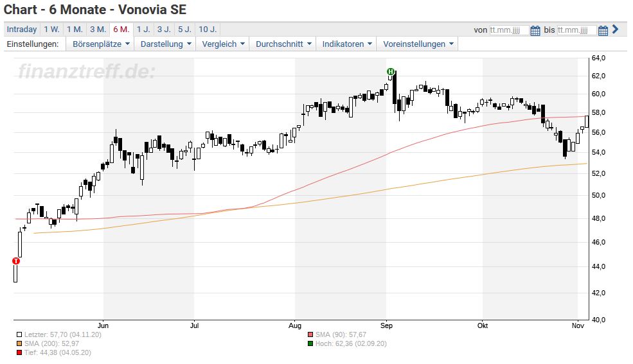Viewport: 633px width, 364px height.
Task: Click the 'Okt' x-axis label
Action: pos(483,325)
